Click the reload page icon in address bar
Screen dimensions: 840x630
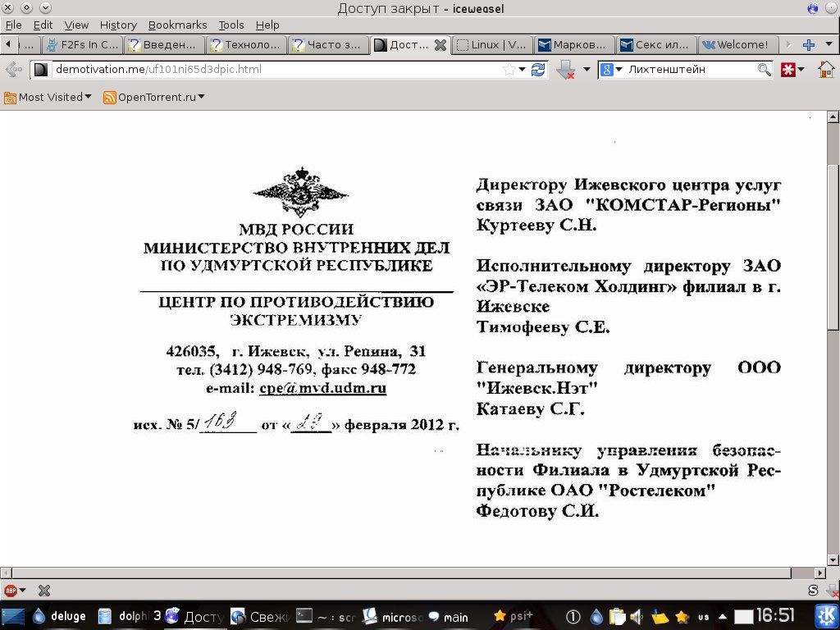click(x=538, y=70)
